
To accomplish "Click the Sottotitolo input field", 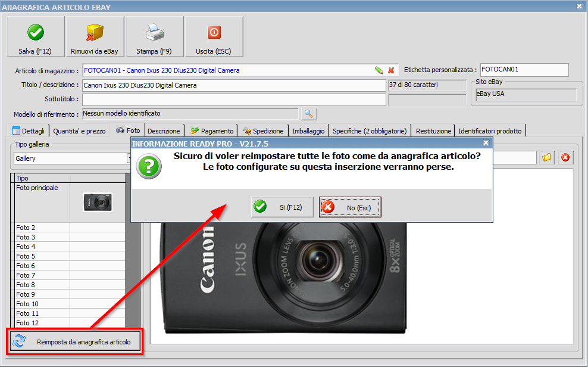I will 234,99.
